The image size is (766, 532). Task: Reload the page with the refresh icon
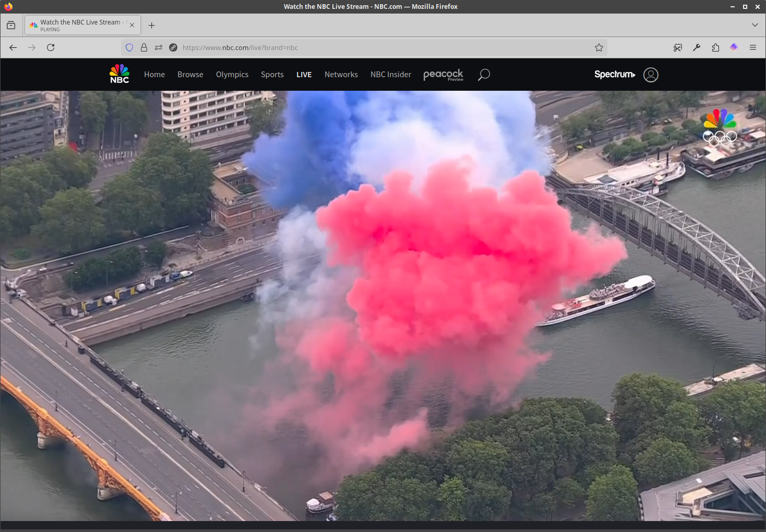[x=51, y=47]
